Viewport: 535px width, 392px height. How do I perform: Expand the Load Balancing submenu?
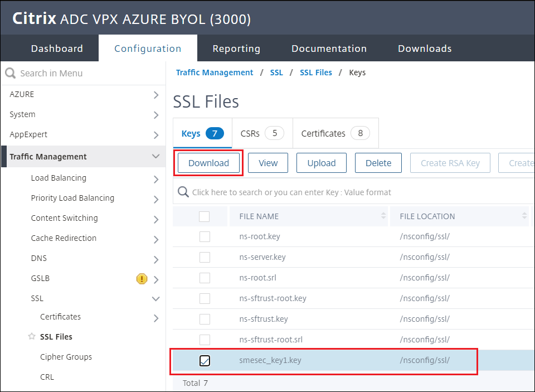click(x=156, y=178)
